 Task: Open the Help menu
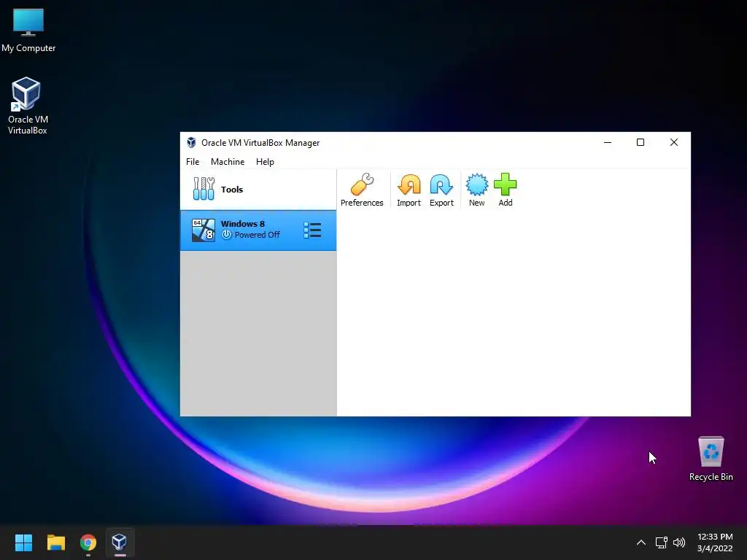pos(265,162)
